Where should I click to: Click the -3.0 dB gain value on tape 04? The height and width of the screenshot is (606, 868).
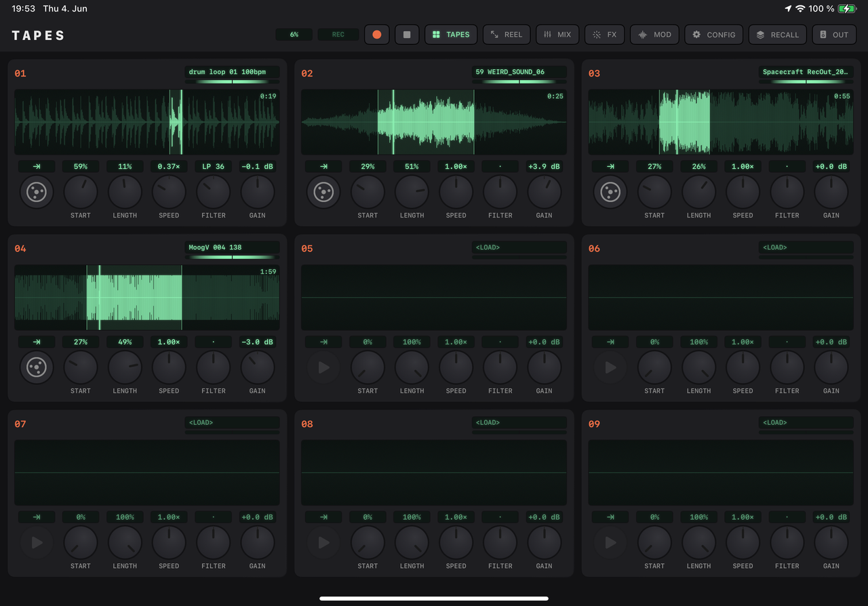tap(258, 342)
